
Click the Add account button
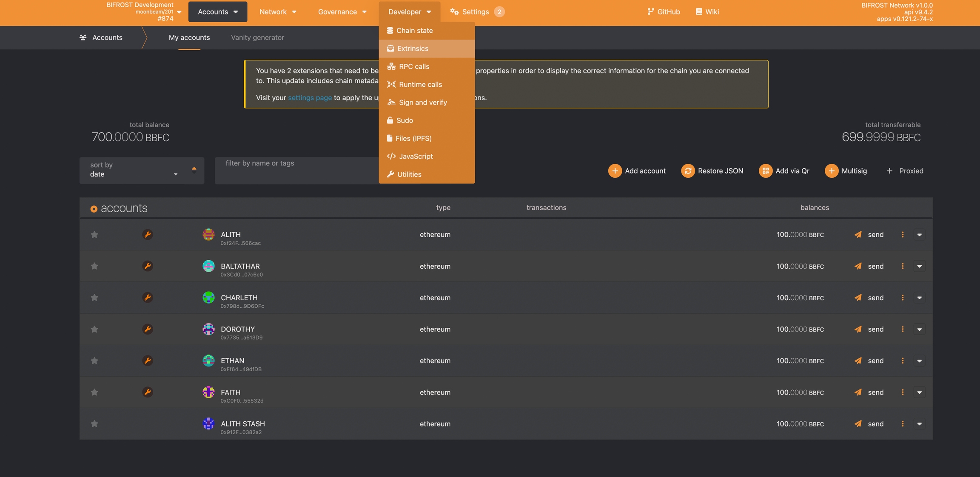coord(637,171)
